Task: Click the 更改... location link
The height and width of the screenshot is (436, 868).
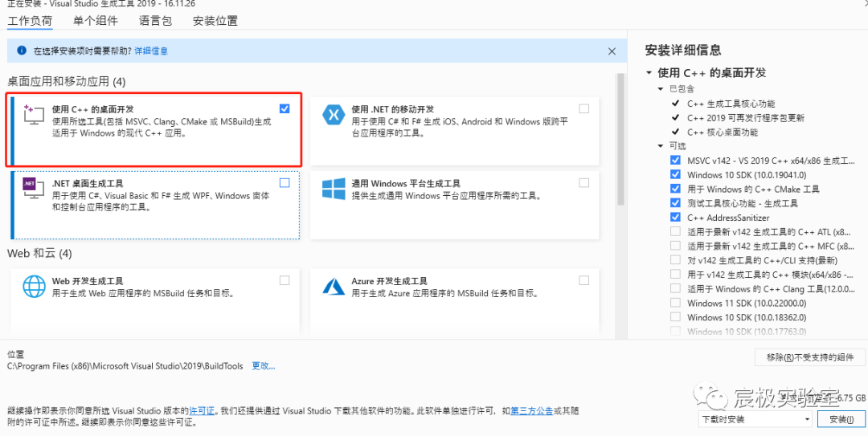Action: (264, 365)
